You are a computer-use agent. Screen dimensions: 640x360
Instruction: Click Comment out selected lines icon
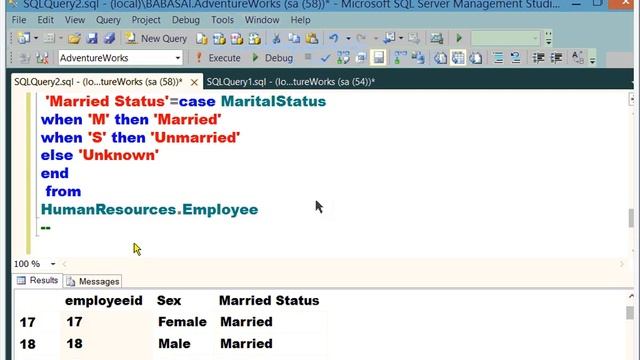click(x=498, y=58)
